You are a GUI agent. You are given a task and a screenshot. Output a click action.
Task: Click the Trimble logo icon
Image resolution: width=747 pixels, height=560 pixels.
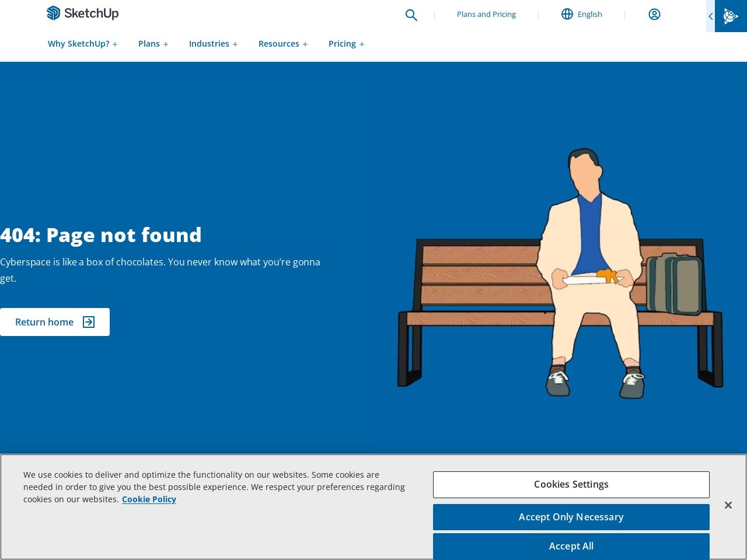(731, 16)
